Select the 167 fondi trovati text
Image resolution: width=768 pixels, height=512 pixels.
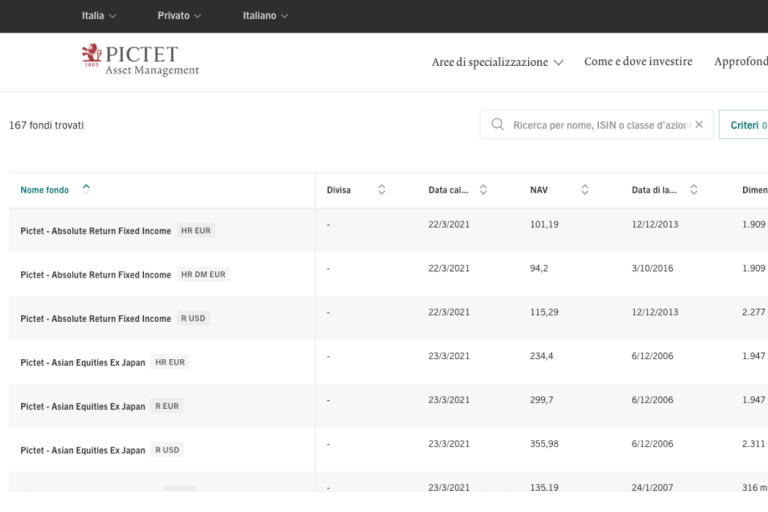(x=47, y=125)
